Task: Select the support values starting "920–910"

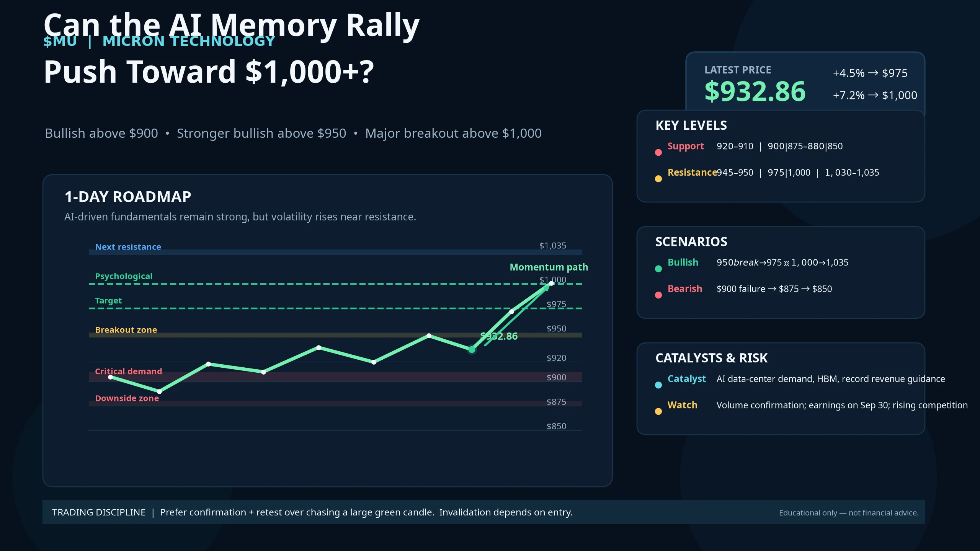Action: point(780,146)
